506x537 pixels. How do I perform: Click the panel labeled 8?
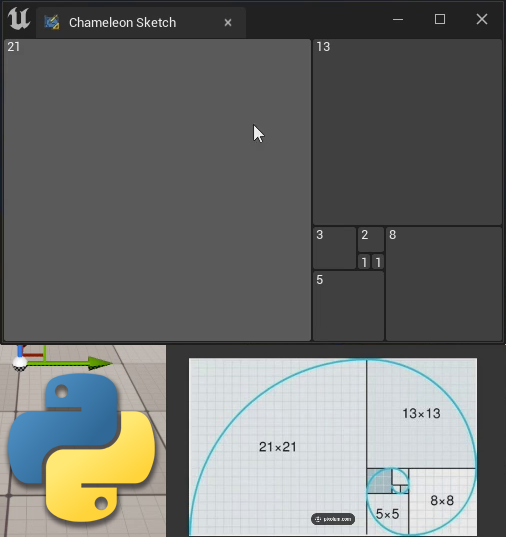[444, 284]
